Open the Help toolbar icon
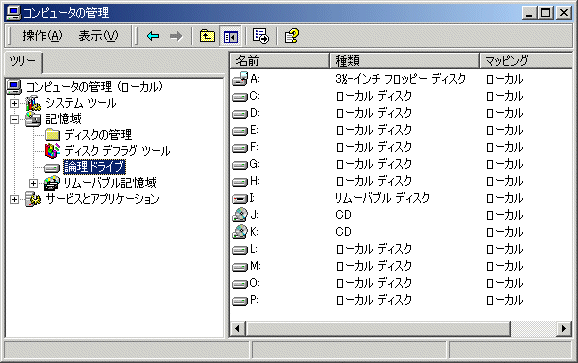The width and height of the screenshot is (578, 363). pyautogui.click(x=291, y=36)
